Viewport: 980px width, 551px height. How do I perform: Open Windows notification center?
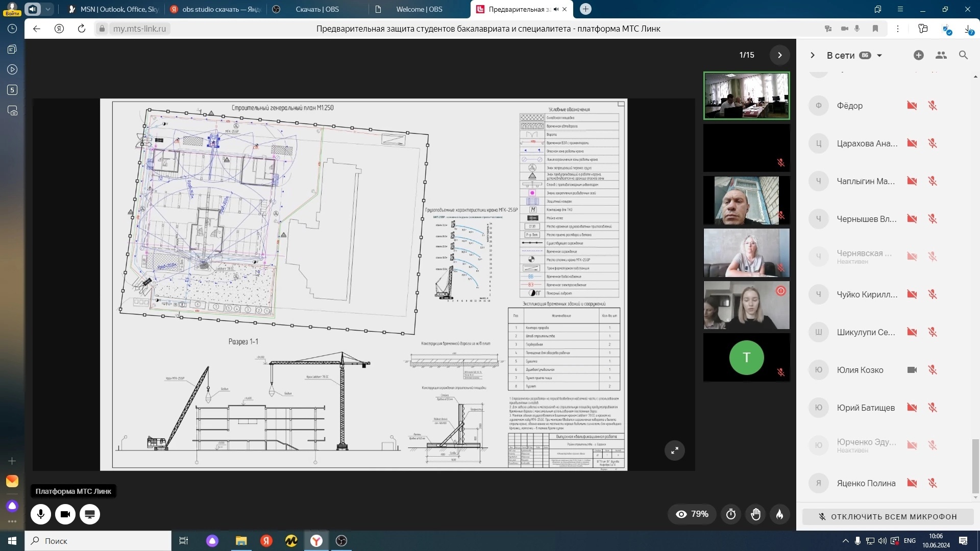[963, 541]
